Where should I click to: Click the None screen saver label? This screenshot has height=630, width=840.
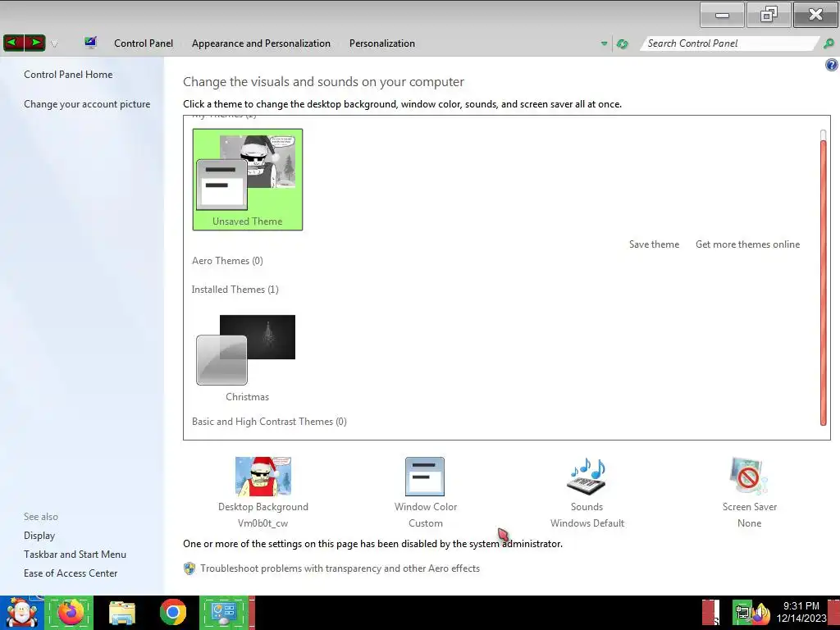(x=749, y=523)
